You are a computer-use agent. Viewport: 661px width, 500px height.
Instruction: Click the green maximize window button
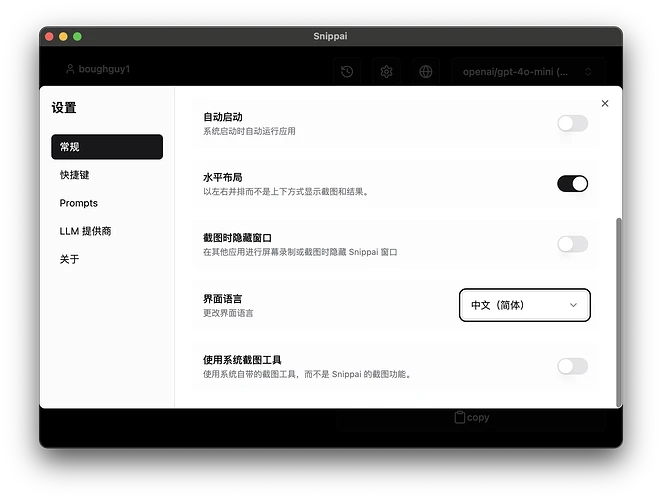click(x=77, y=37)
